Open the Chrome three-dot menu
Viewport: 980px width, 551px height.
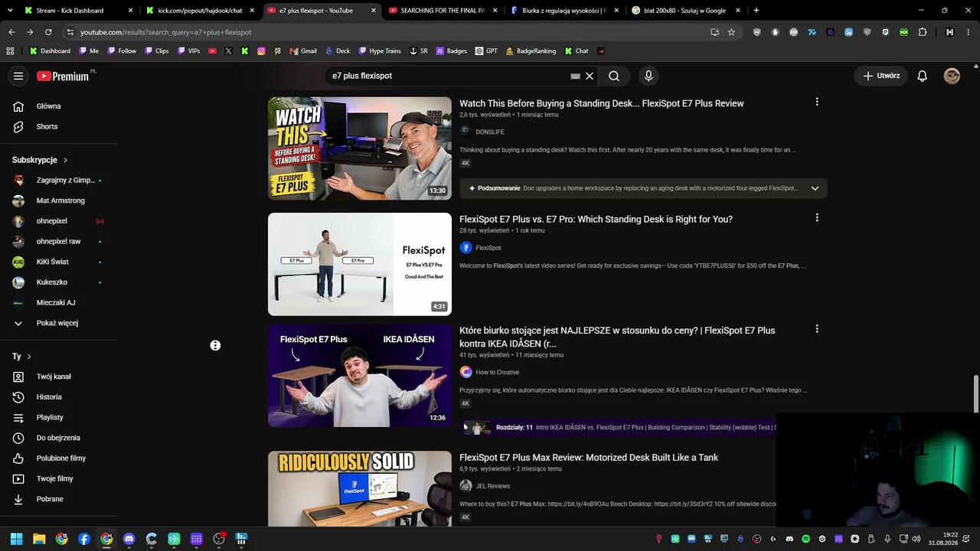pos(969,32)
